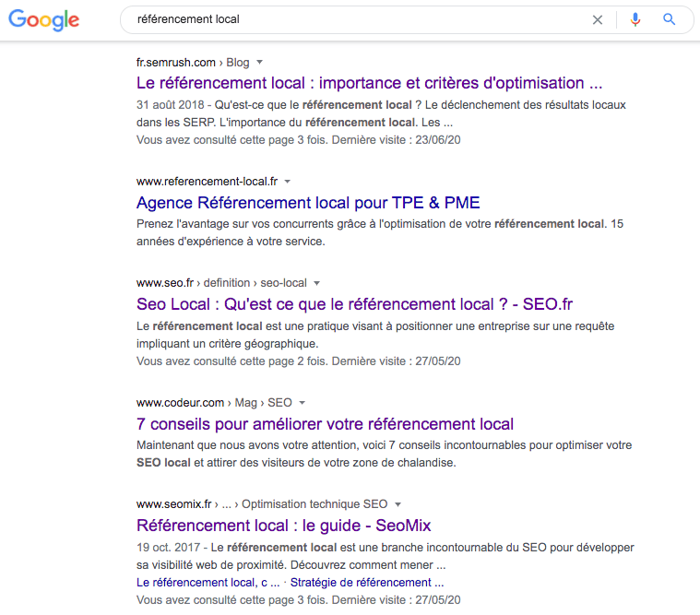Open 'Seo Local : Qu'est ce que le référencement local' result

coord(354,304)
